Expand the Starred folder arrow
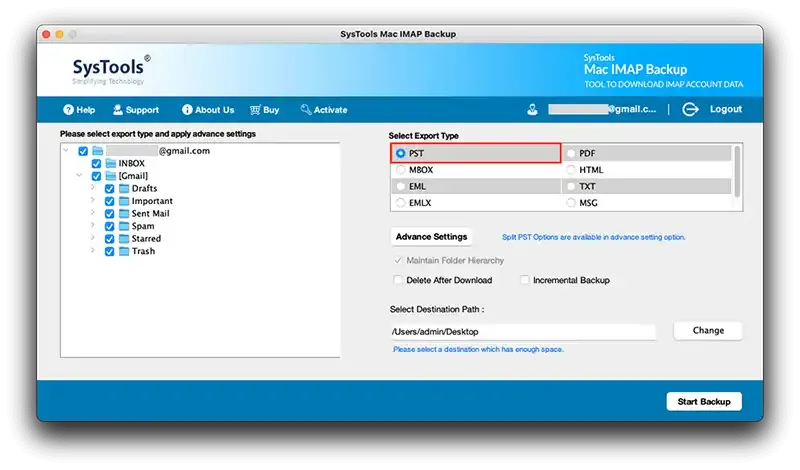The width and height of the screenshot is (800, 470). [92, 237]
